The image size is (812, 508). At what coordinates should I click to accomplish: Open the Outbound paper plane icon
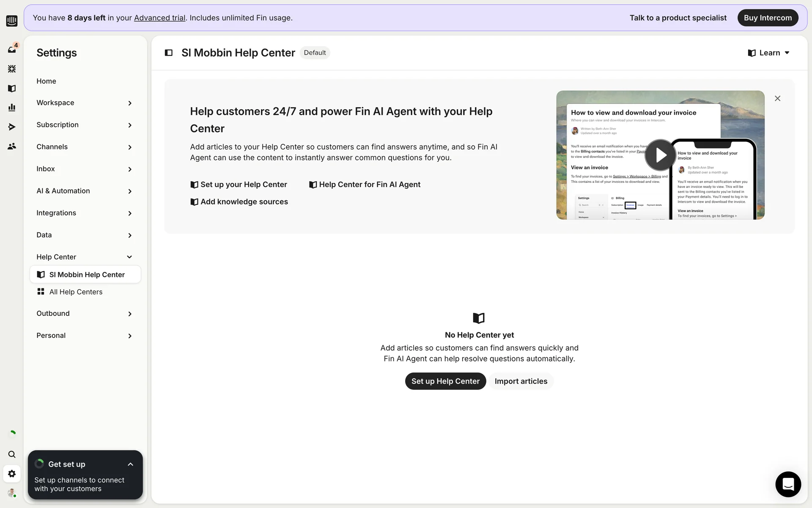click(12, 127)
